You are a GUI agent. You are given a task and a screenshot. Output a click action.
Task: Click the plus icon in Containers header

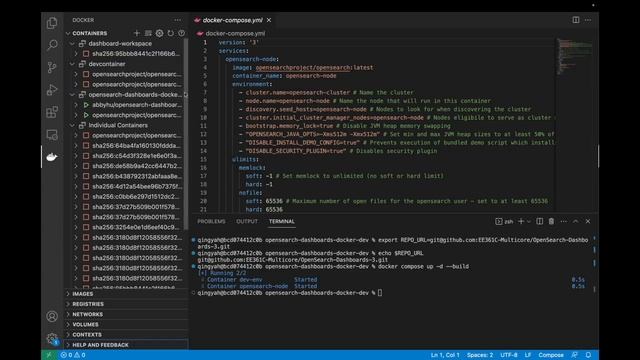[x=137, y=33]
